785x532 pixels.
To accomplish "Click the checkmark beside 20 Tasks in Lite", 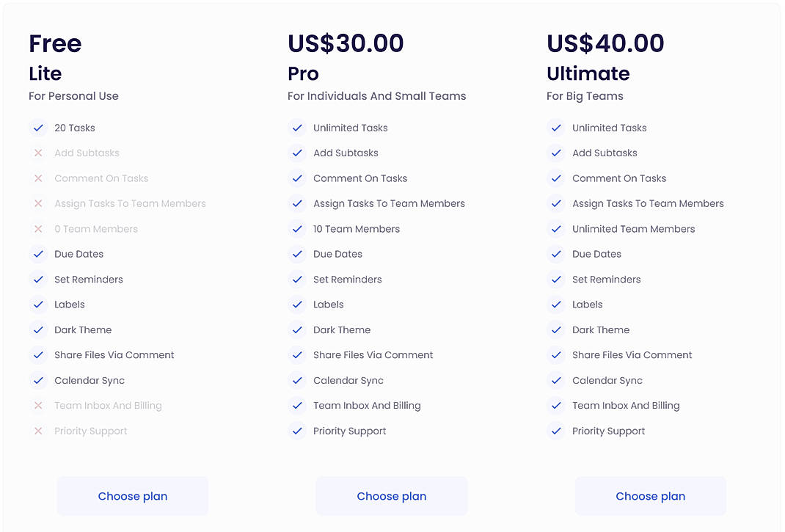I will (38, 128).
